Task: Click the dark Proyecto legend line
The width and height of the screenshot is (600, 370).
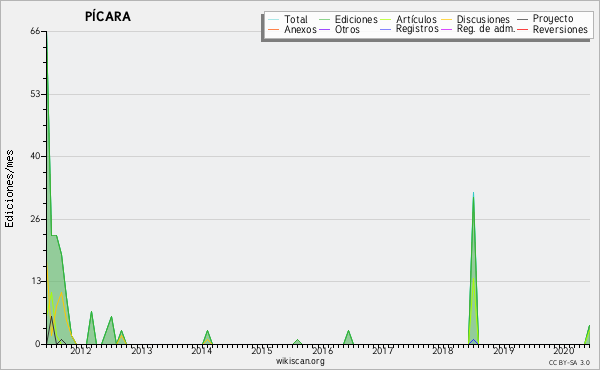Action: click(522, 19)
